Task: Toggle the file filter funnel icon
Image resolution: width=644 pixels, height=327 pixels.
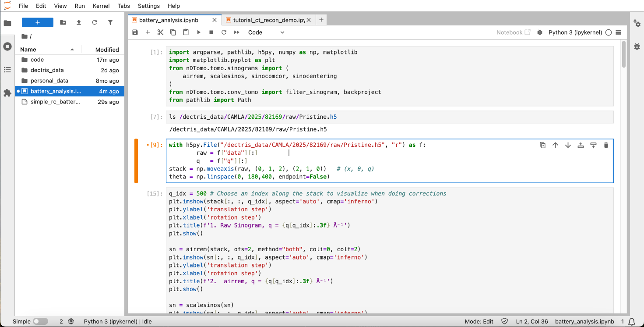Action: (110, 22)
